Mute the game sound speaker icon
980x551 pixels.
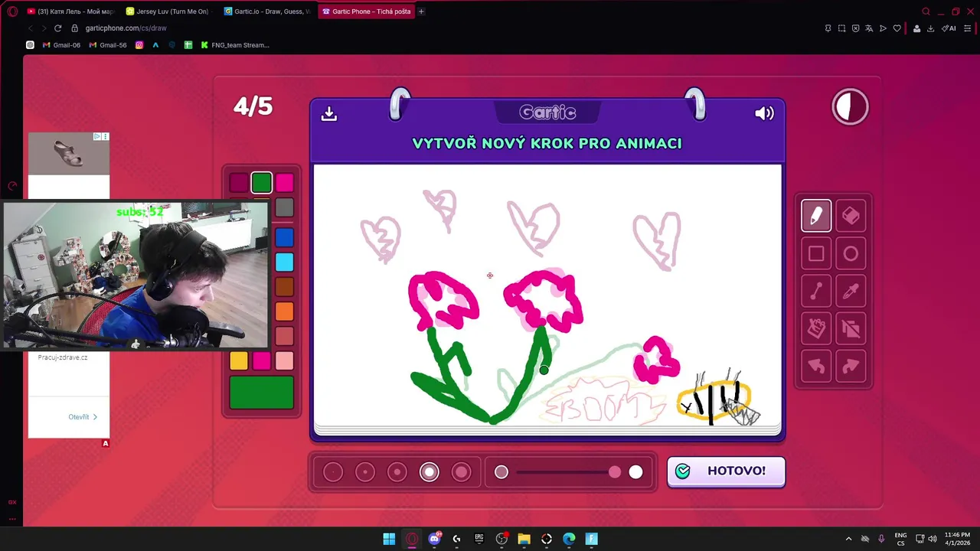pos(764,113)
